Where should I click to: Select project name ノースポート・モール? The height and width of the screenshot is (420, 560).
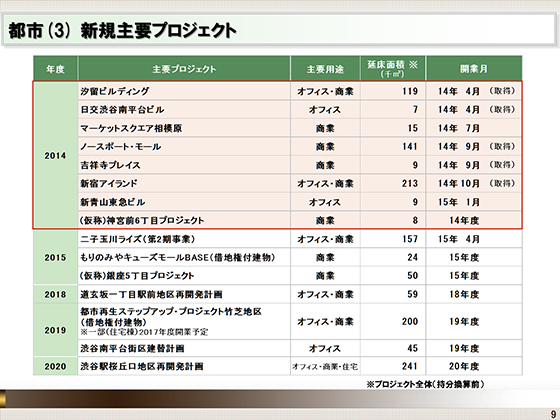tap(120, 146)
